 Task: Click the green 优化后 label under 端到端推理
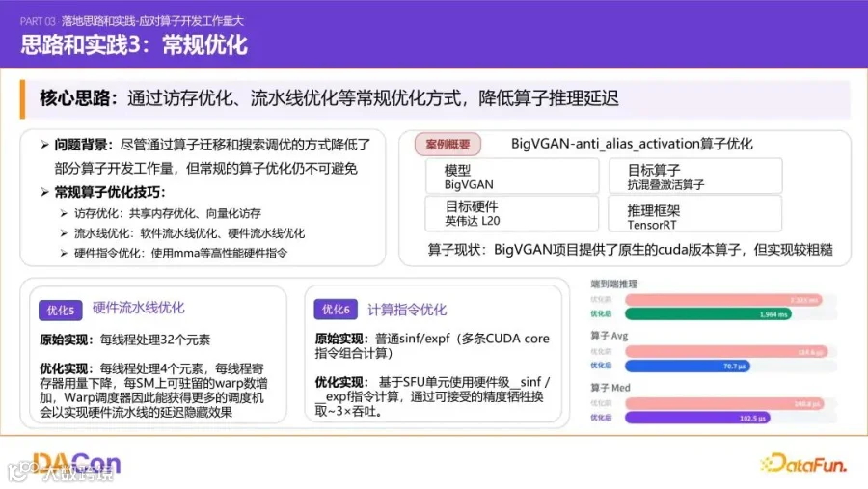[x=601, y=314]
